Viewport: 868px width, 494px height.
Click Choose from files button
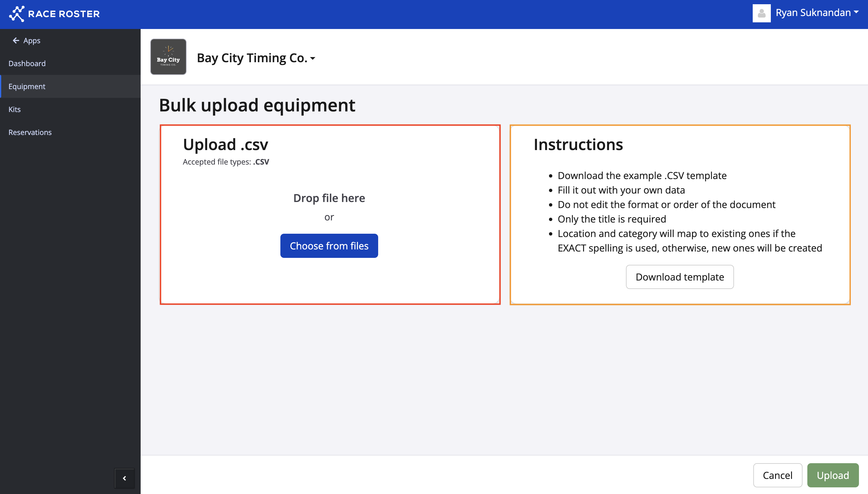[329, 246]
